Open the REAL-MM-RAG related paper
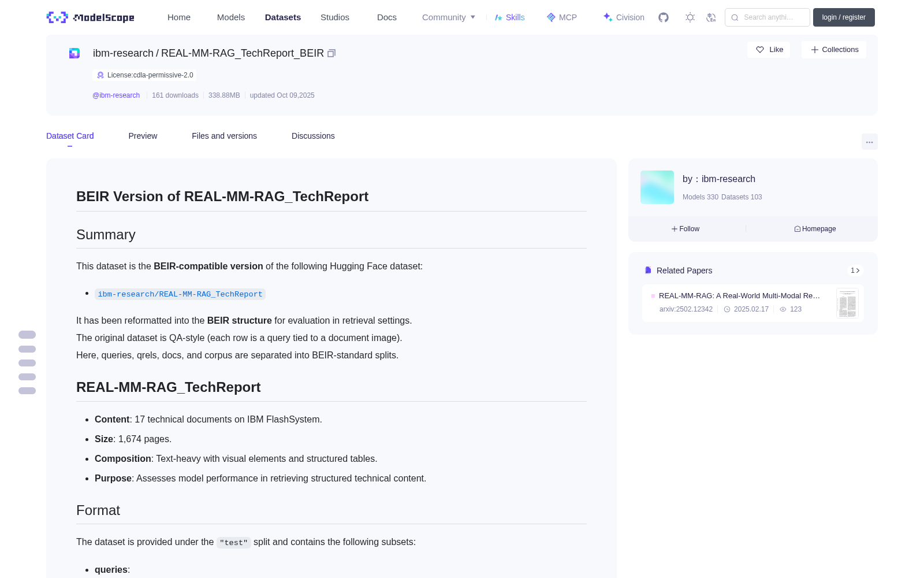924x578 pixels. coord(739,295)
